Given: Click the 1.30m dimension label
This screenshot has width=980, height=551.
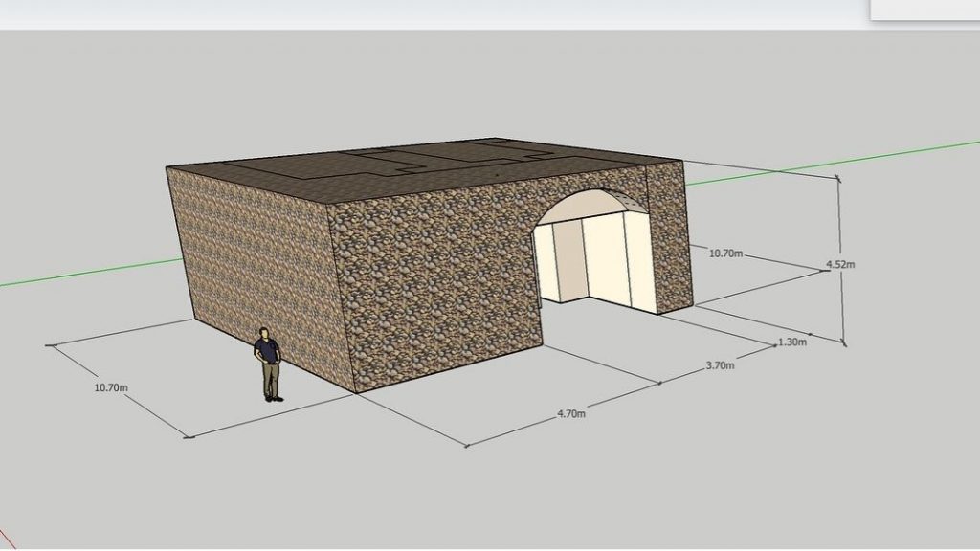Looking at the screenshot, I should coord(793,342).
